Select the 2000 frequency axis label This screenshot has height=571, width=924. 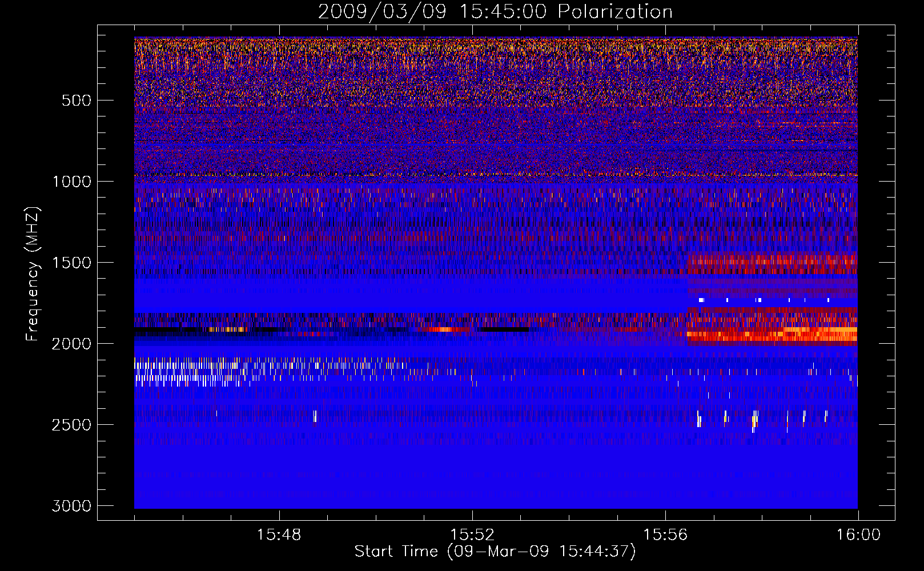pyautogui.click(x=71, y=344)
